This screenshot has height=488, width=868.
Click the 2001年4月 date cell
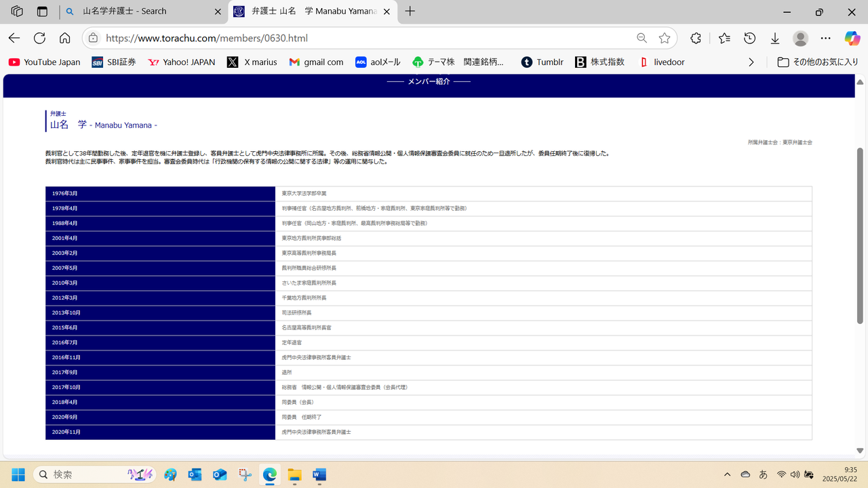click(160, 239)
